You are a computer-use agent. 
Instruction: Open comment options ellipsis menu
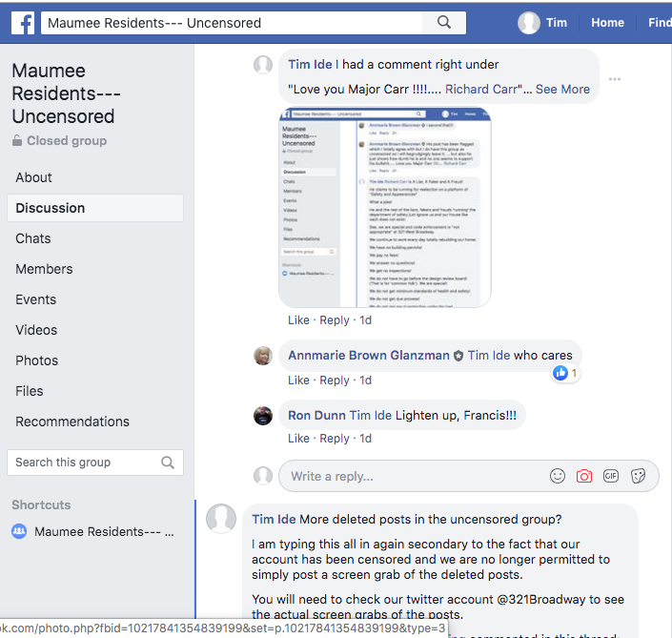click(615, 79)
